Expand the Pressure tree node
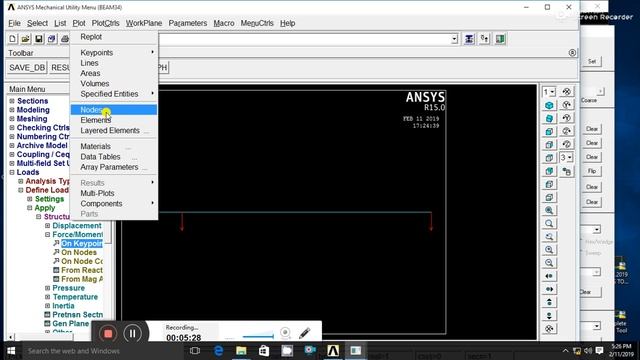 (47, 288)
